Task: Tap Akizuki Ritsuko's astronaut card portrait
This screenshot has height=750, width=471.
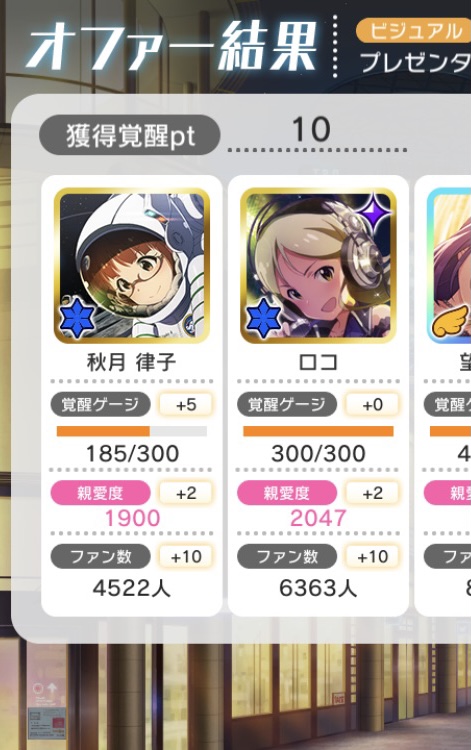Action: (x=131, y=265)
